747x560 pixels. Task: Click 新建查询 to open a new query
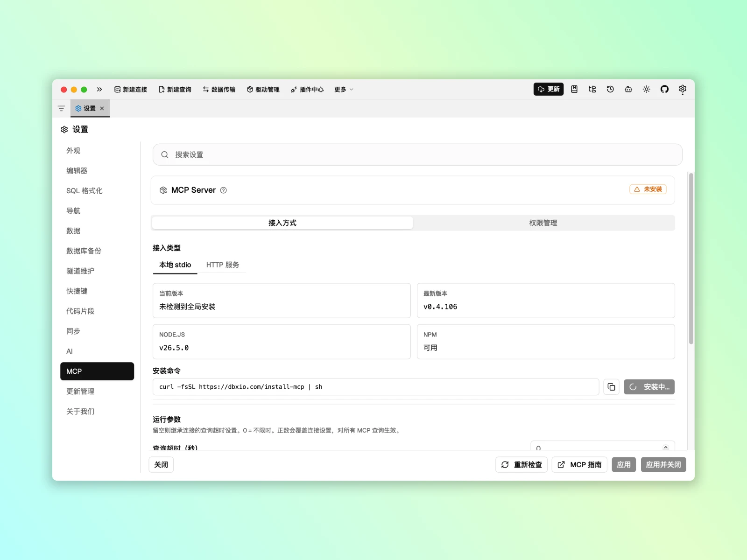(175, 89)
